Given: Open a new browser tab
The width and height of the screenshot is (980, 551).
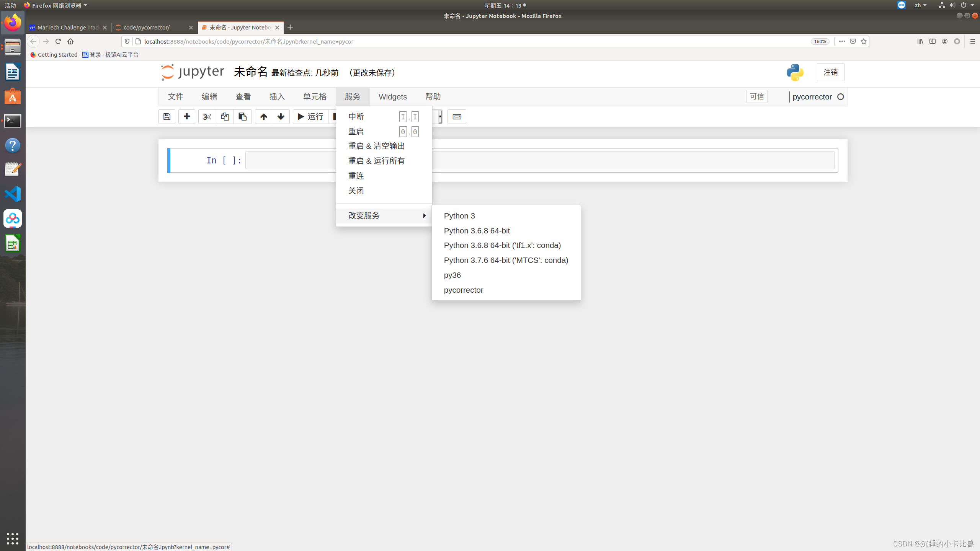Looking at the screenshot, I should tap(290, 27).
